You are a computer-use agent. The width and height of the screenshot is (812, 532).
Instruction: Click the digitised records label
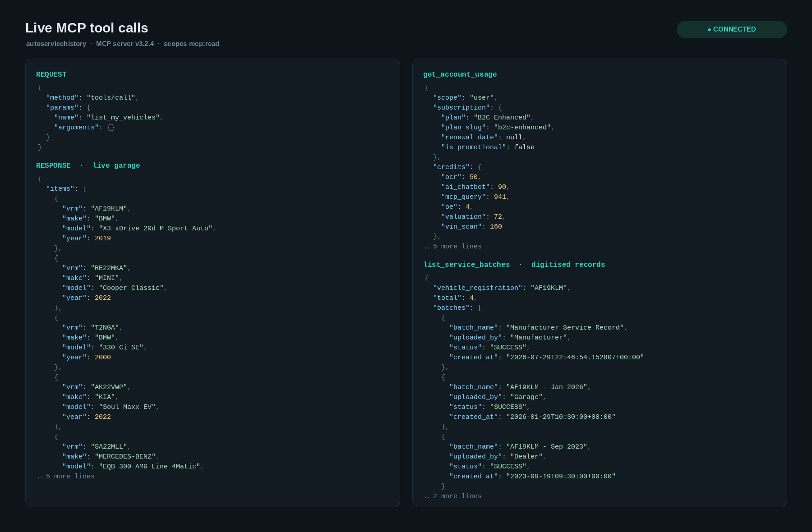pos(568,265)
